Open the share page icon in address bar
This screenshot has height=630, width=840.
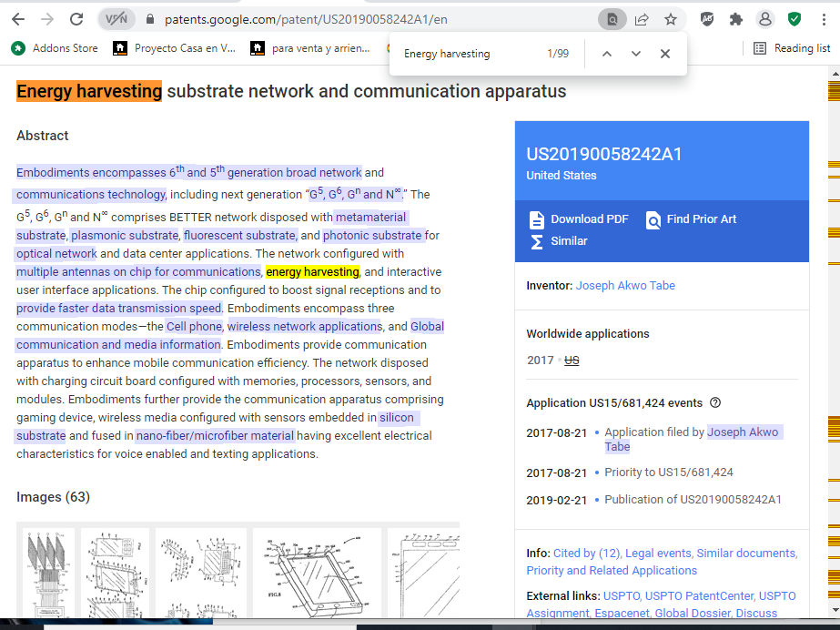643,19
